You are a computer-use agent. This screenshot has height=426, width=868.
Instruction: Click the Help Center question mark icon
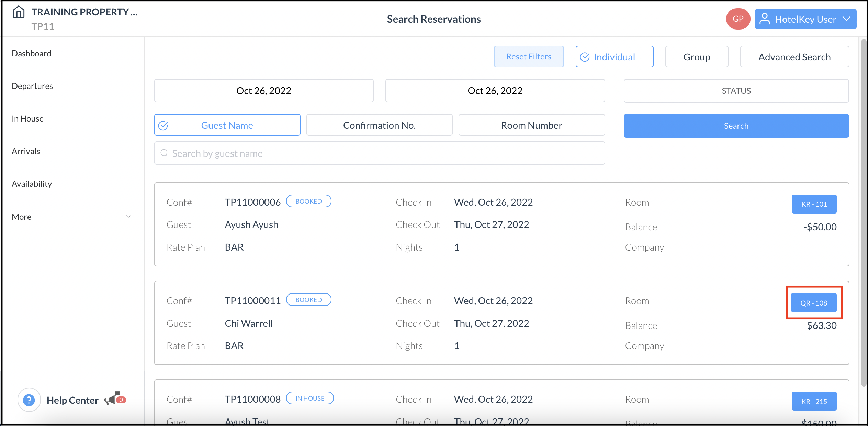[x=29, y=400]
